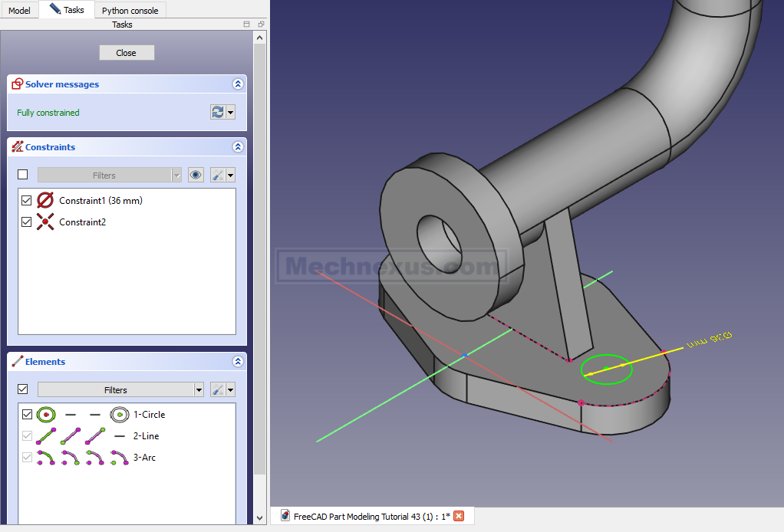Image resolution: width=784 pixels, height=532 pixels.
Task: Switch to the Python console tab
Action: click(130, 11)
